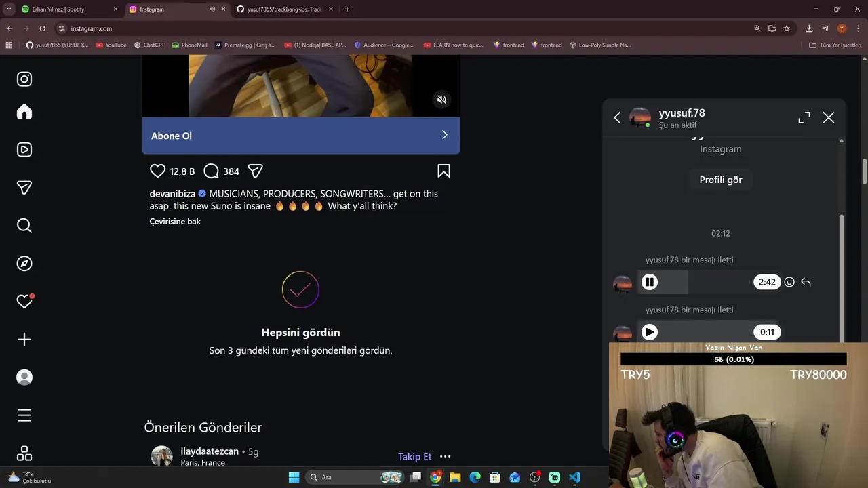Image resolution: width=868 pixels, height=488 pixels.
Task: Open Chrome three-dot menu
Action: [858, 28]
